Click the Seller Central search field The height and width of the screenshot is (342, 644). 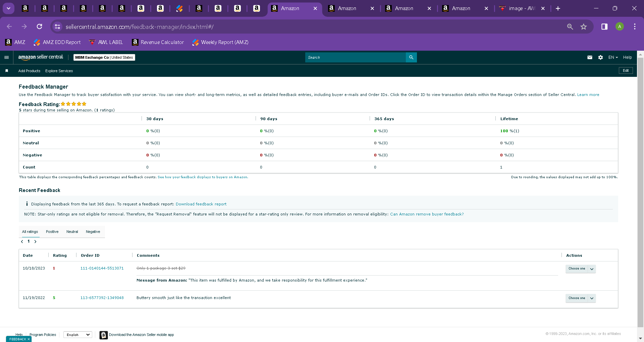[356, 57]
